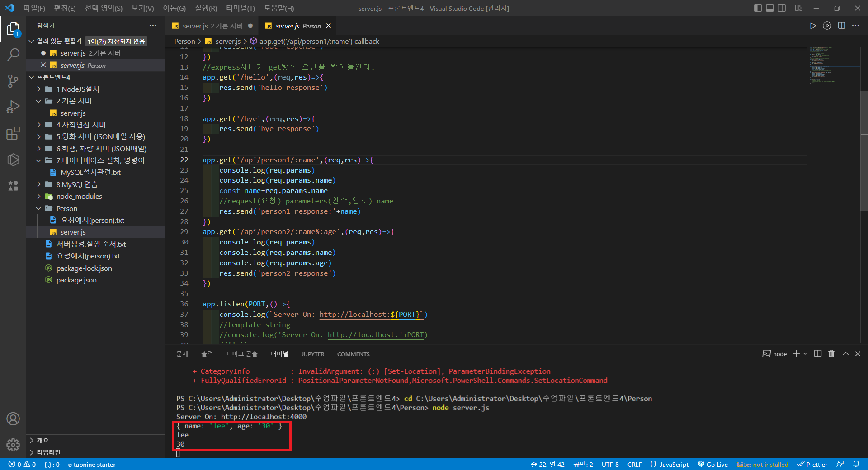Collapse the 프론트엔드4 workspace folder
Screen dimensions: 868x470
pos(32,77)
